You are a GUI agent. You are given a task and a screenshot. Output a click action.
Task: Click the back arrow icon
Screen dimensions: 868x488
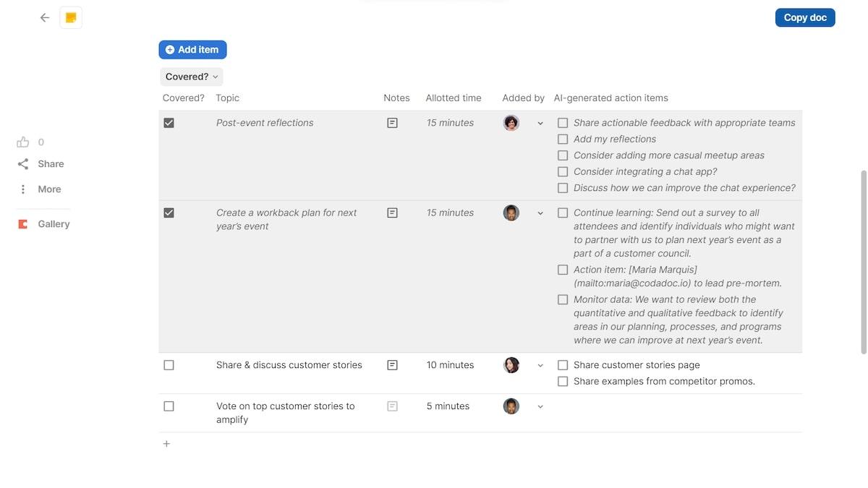tap(45, 18)
